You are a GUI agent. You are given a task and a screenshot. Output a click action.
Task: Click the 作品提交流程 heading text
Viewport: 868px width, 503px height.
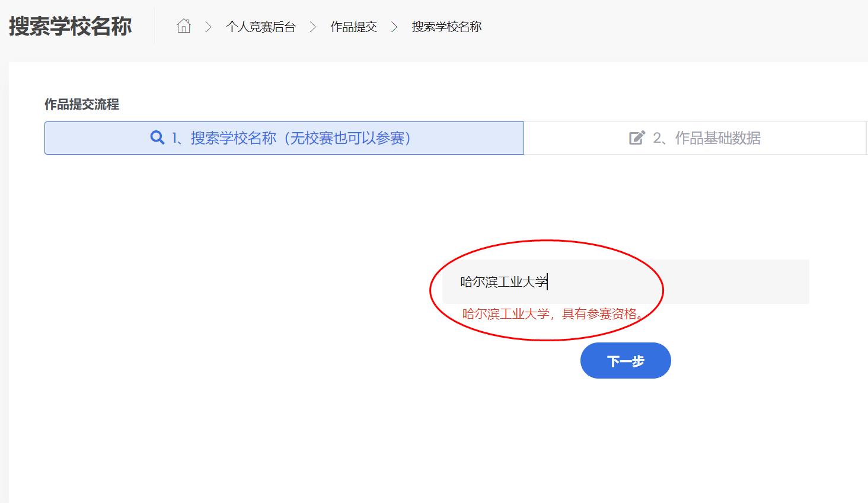(82, 104)
